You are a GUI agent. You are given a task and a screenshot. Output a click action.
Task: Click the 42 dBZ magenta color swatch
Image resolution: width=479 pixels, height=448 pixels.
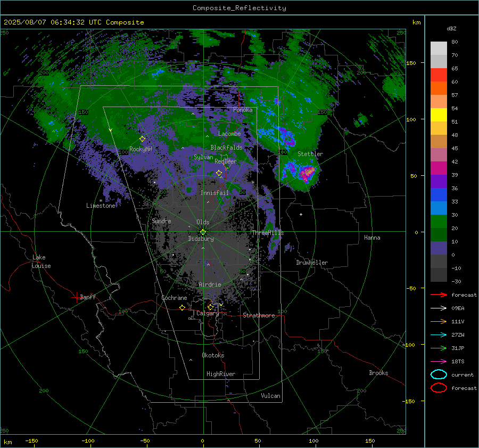[x=439, y=168]
